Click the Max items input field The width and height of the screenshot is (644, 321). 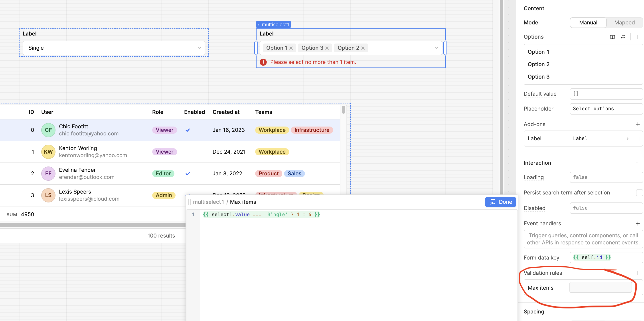coord(600,287)
